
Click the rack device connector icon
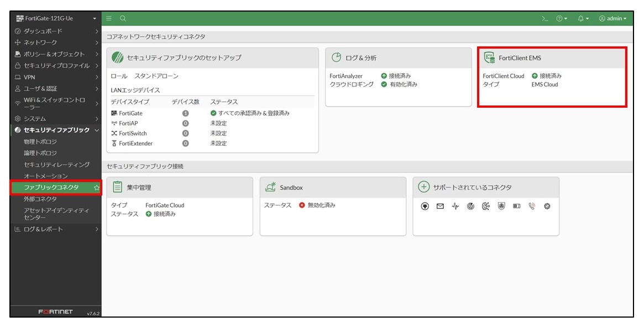click(x=517, y=207)
